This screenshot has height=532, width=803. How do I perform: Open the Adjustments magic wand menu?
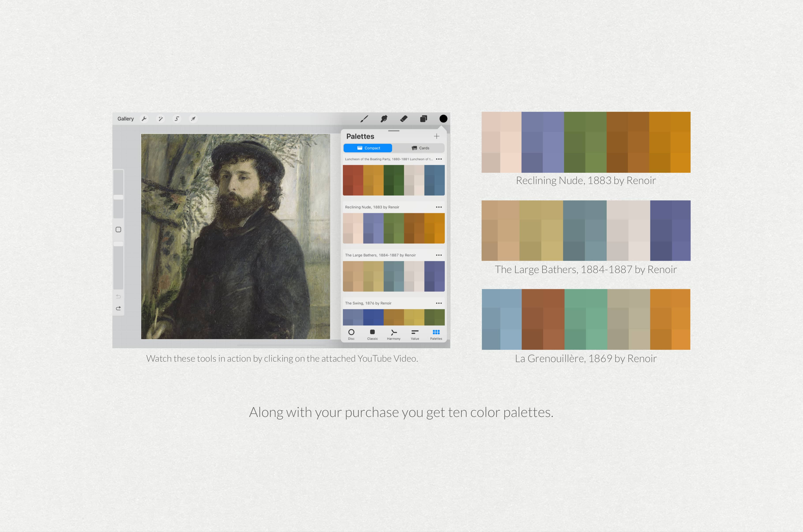[x=160, y=119]
